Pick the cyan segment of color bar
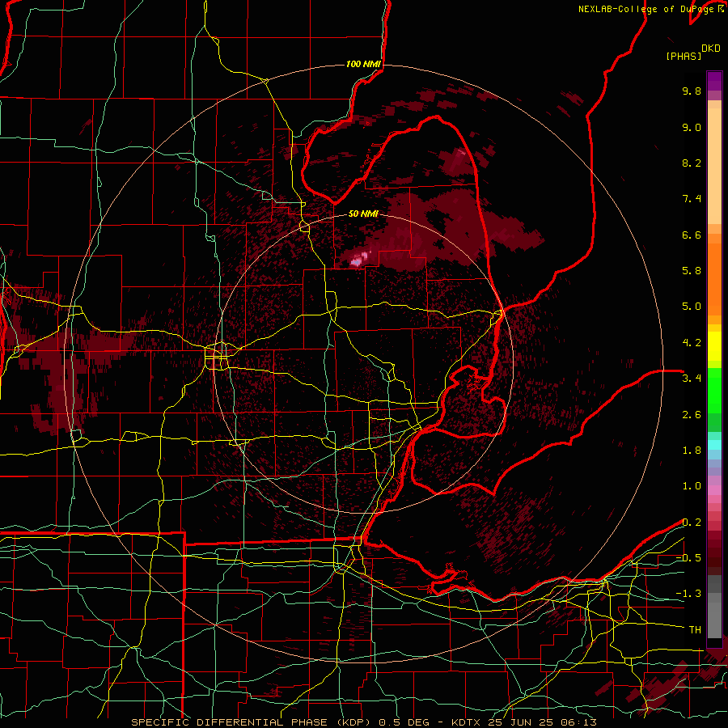Image resolution: width=728 pixels, height=728 pixels. coord(714,445)
